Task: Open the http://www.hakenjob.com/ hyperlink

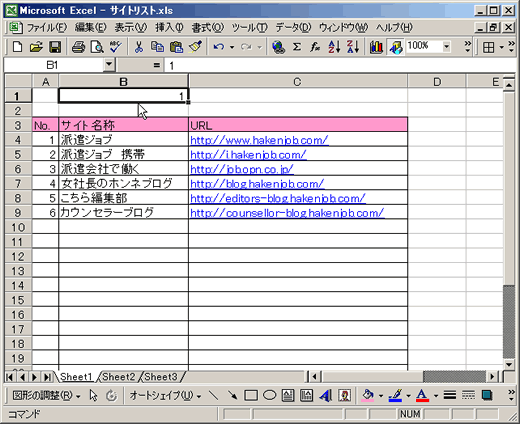Action: (x=259, y=140)
